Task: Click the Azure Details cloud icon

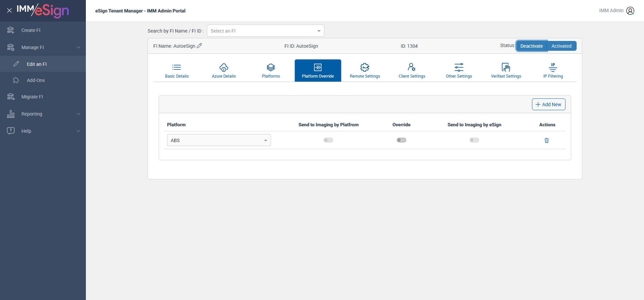Action: tap(224, 68)
